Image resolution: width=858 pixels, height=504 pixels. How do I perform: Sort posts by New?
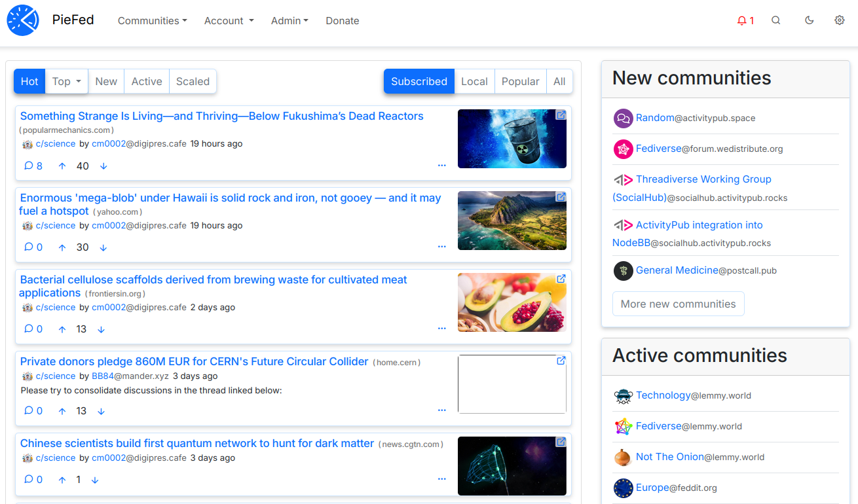click(x=106, y=82)
